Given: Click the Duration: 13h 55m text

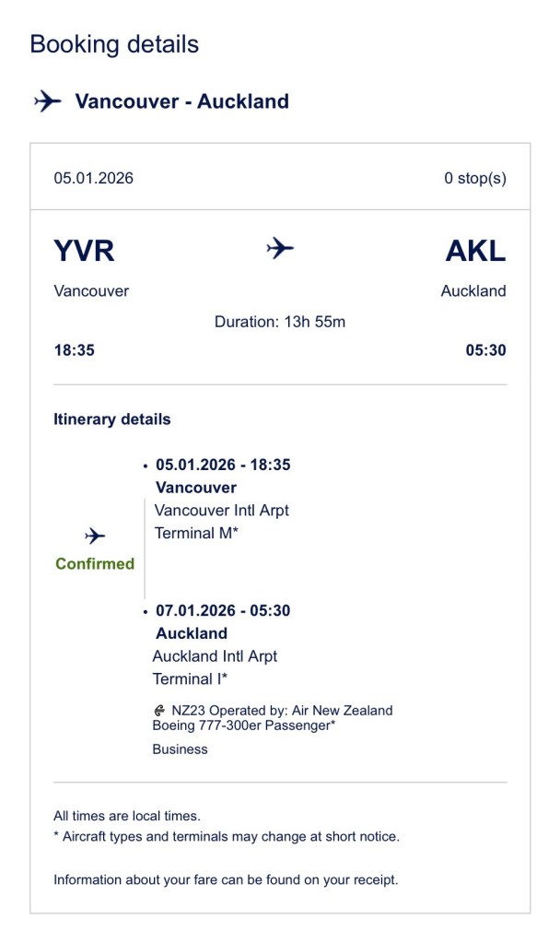Looking at the screenshot, I should click(280, 322).
